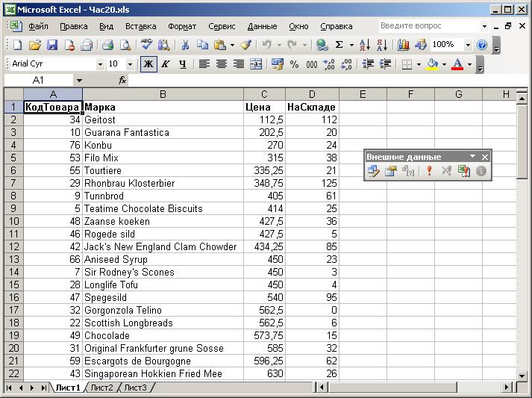Select column B header

(x=163, y=94)
